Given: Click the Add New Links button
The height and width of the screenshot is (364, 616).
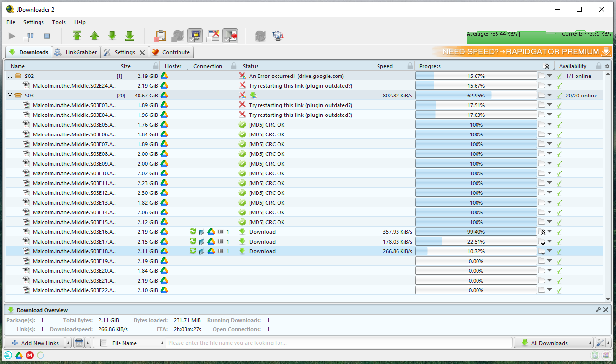Looking at the screenshot, I should pos(35,343).
